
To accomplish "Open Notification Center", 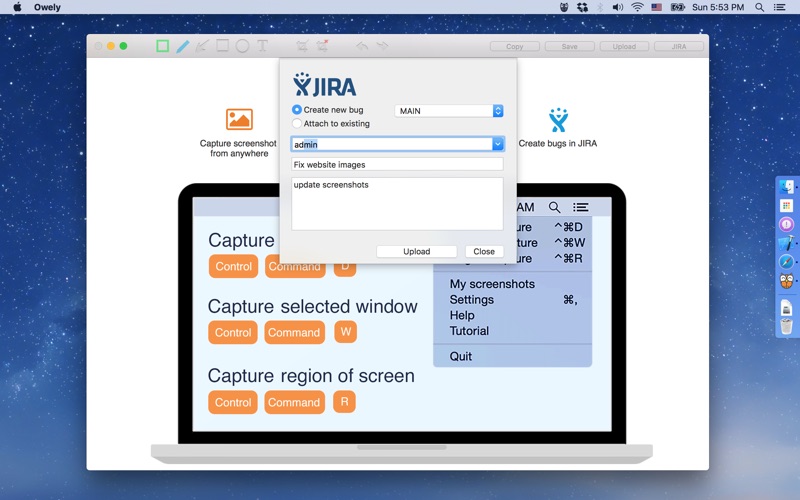I will [x=780, y=7].
